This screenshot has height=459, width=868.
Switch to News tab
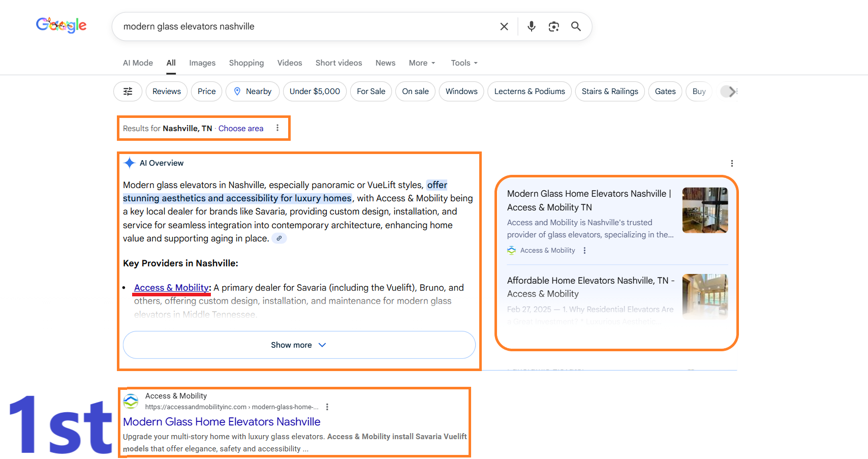(x=385, y=63)
